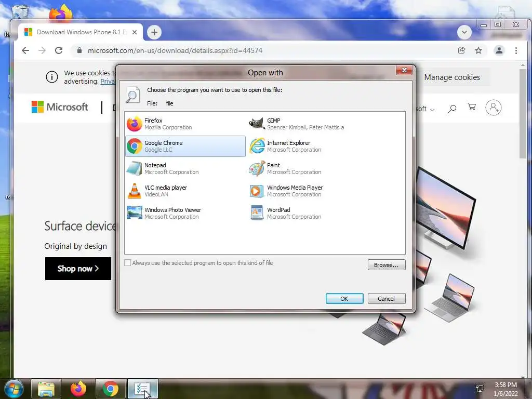Click the Microsoft sign-in account icon
The image size is (532, 399).
494,108
